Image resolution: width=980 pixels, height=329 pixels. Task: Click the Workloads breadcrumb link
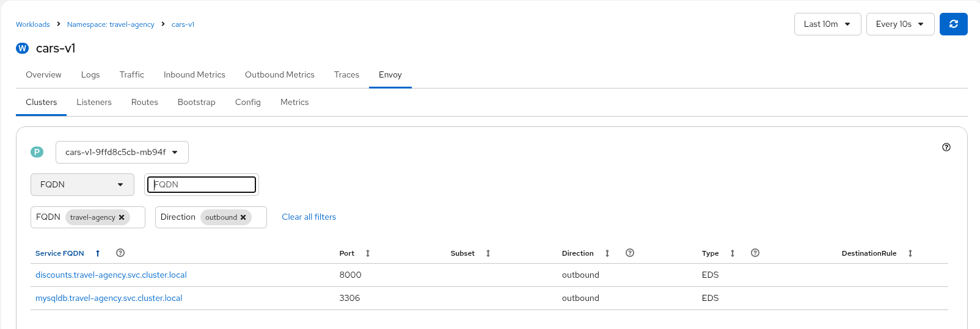point(33,24)
